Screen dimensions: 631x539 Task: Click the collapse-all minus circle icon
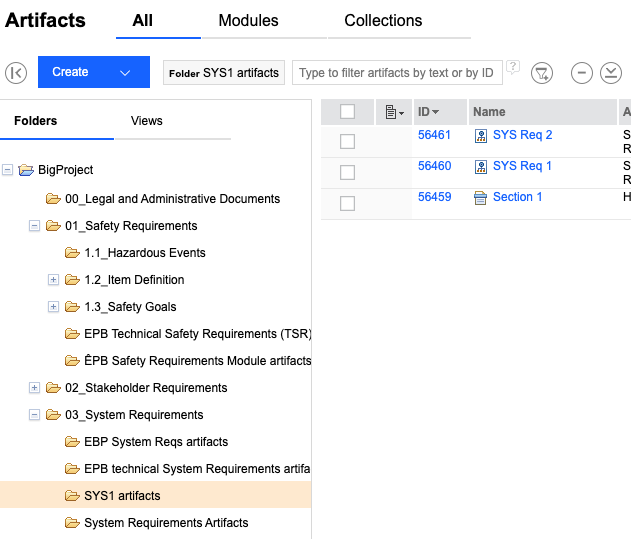[582, 72]
